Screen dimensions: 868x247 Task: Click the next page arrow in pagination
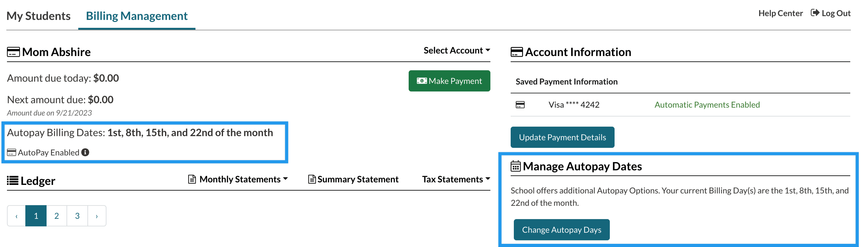click(97, 216)
